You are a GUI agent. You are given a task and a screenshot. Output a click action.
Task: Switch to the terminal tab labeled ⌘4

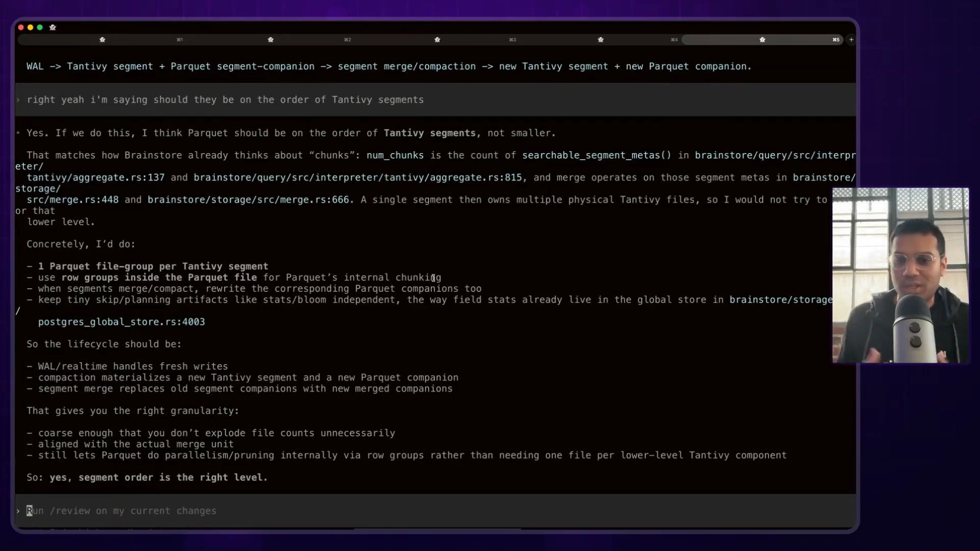(600, 39)
